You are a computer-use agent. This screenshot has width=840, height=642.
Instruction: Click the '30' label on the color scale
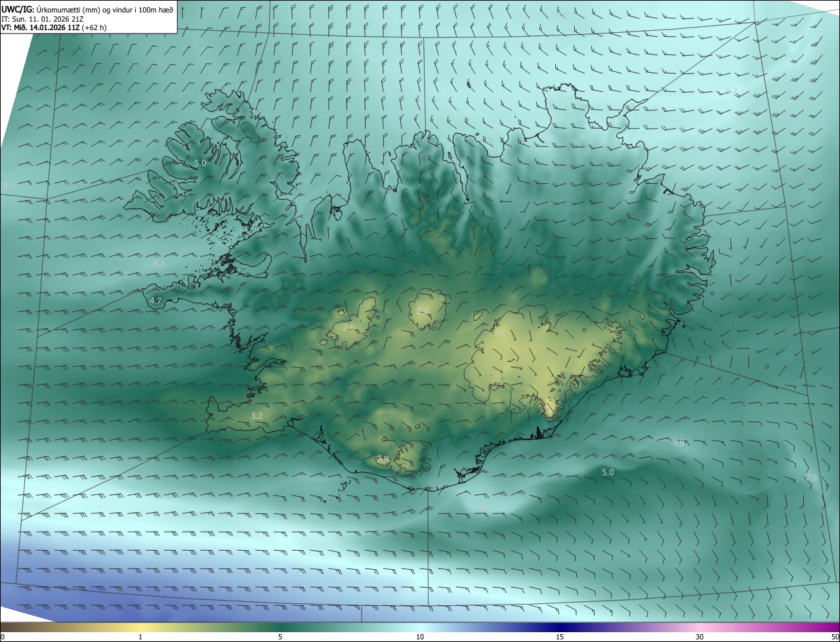click(700, 637)
